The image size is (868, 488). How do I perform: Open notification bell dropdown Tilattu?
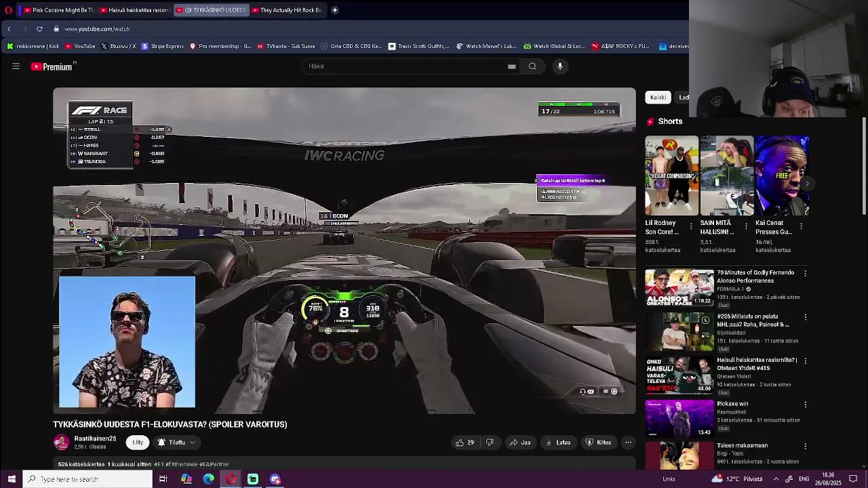(176, 443)
